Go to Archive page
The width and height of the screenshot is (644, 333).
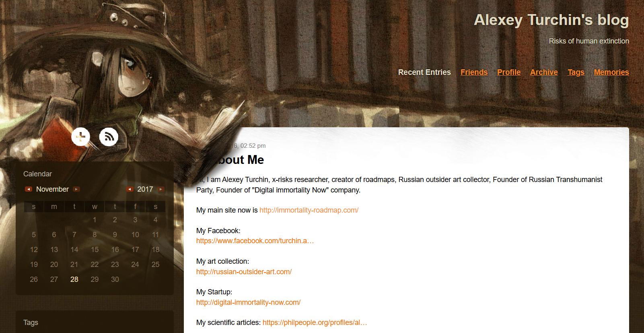pyautogui.click(x=544, y=72)
